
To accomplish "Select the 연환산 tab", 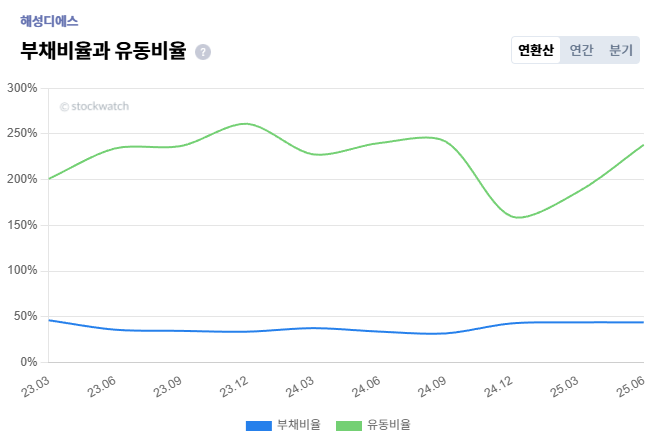I will pos(535,50).
